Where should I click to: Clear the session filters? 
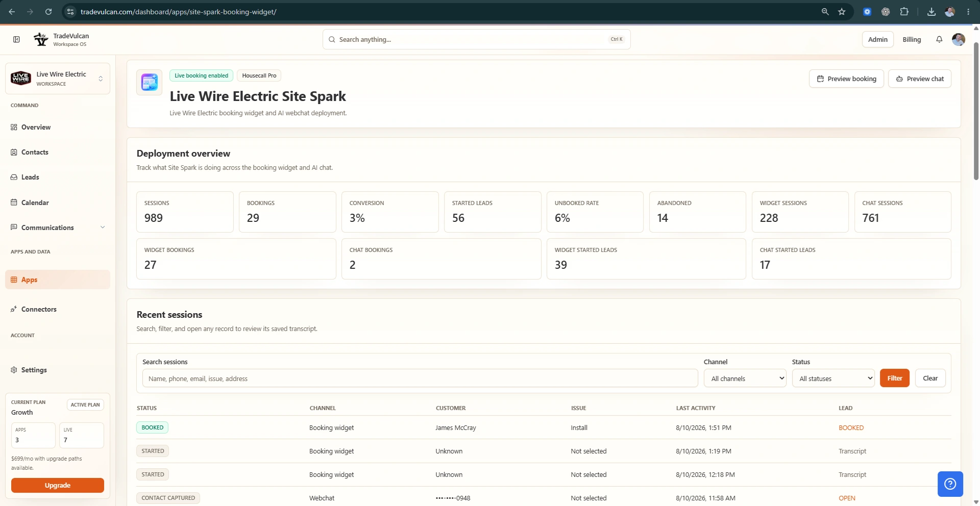(930, 378)
